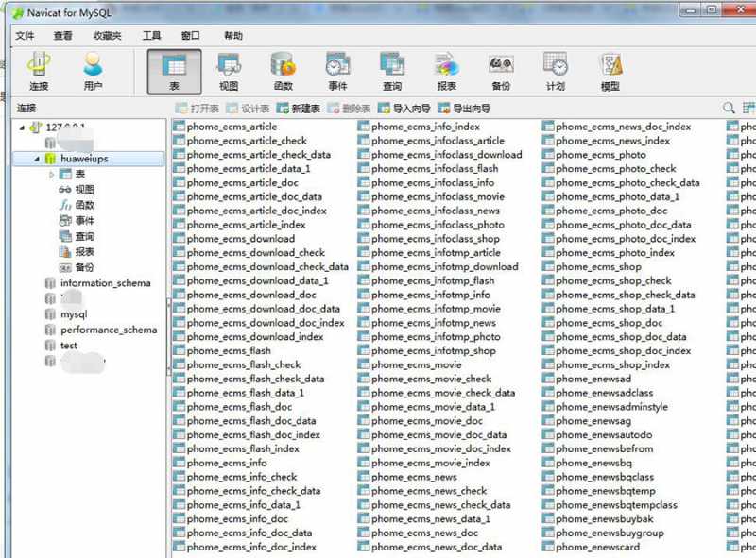Viewport: 756px width, 558px height.
Task: Collapse the huaweiups database node
Action: 38,159
